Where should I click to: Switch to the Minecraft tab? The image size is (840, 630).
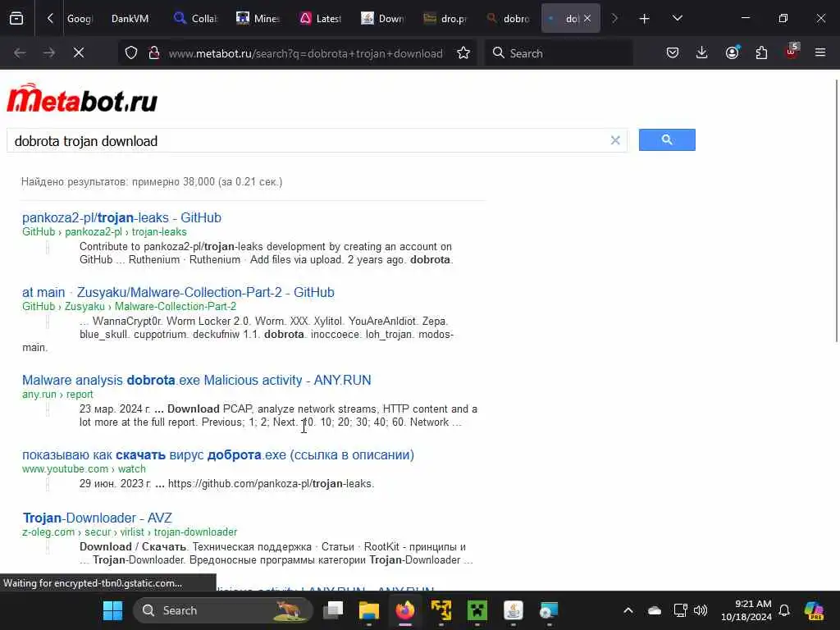(258, 19)
